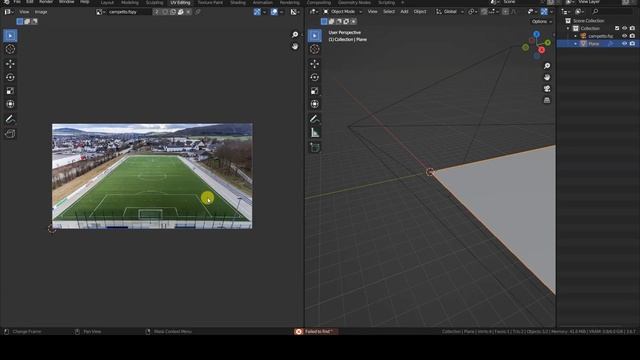Collapse the Collection in the outliner
640x360 pixels.
tap(568, 28)
